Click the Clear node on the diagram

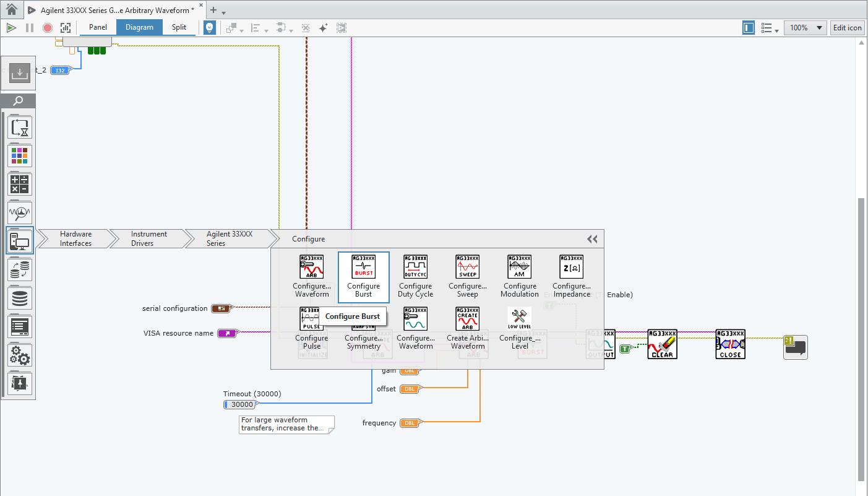point(662,344)
